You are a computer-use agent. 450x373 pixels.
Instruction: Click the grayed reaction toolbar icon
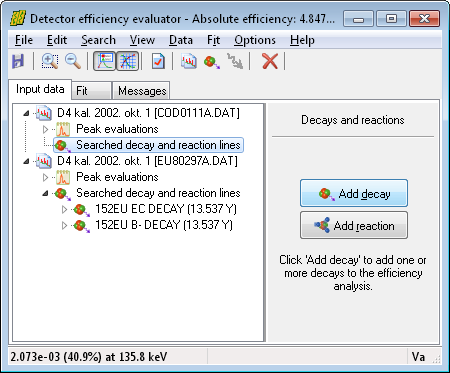[235, 61]
